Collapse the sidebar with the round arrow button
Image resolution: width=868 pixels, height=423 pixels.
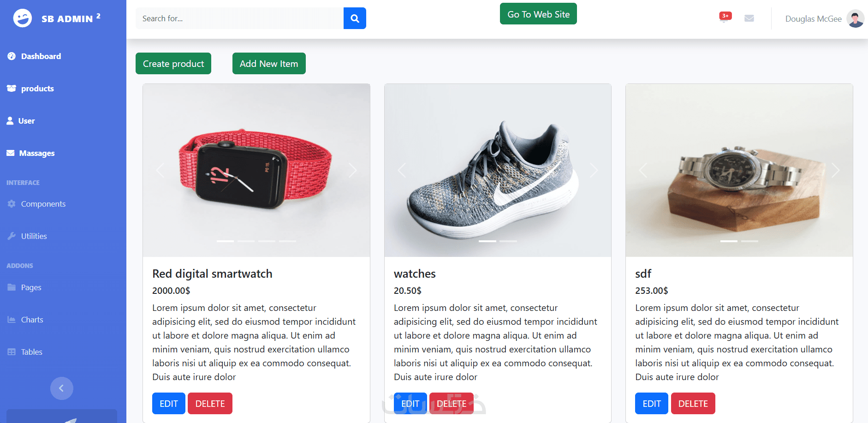61,388
